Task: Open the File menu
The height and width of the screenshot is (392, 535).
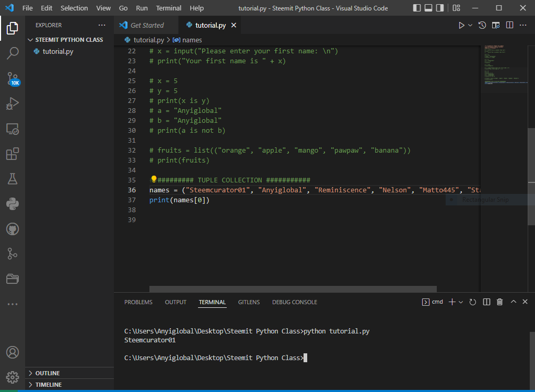Action: [27, 8]
